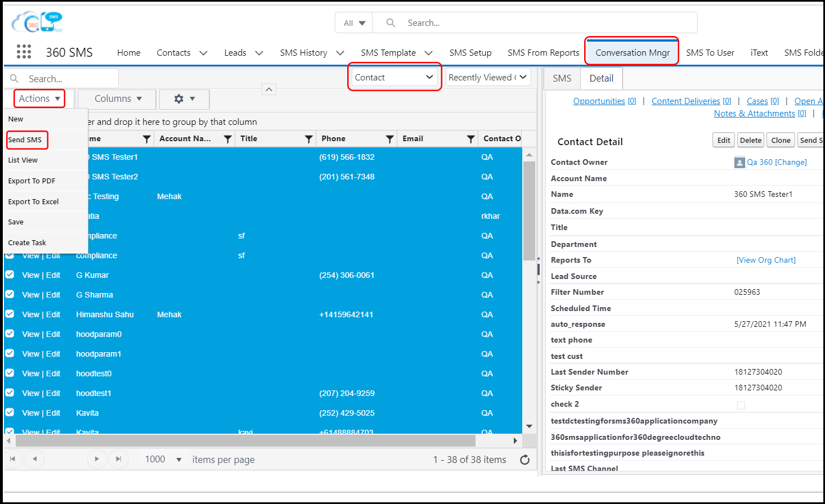This screenshot has height=504, width=825.
Task: Open the Content Deliveries related list link
Action: 692,101
